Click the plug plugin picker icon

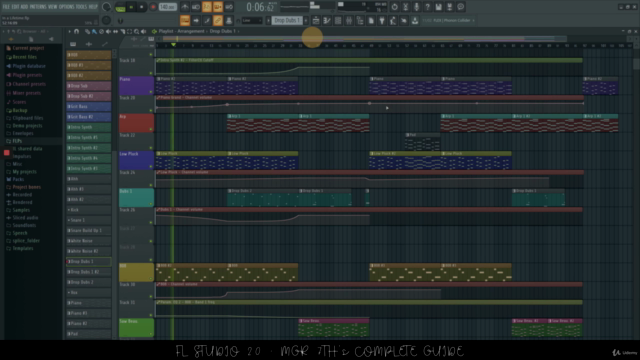point(382,20)
